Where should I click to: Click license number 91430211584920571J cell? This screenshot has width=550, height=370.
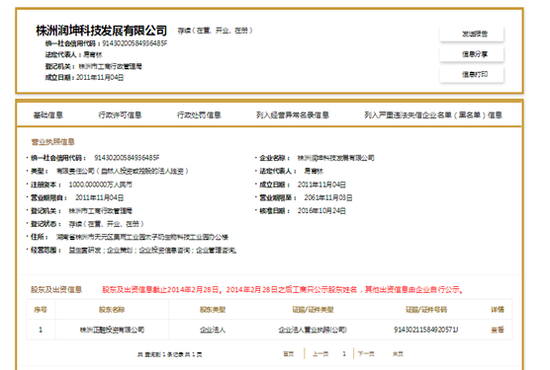pos(426,330)
